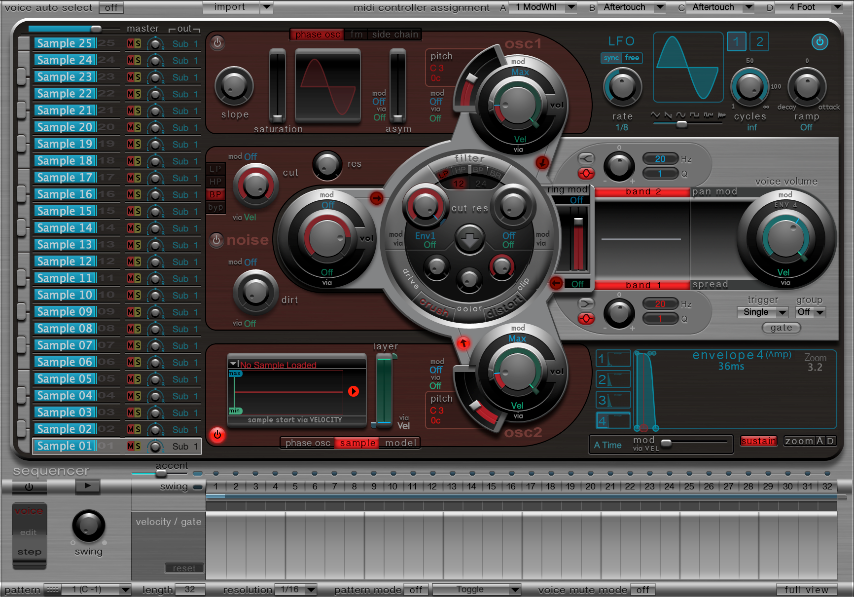The height and width of the screenshot is (597, 855).
Task: Click filter bypass down-arrow button
Action: [469, 240]
